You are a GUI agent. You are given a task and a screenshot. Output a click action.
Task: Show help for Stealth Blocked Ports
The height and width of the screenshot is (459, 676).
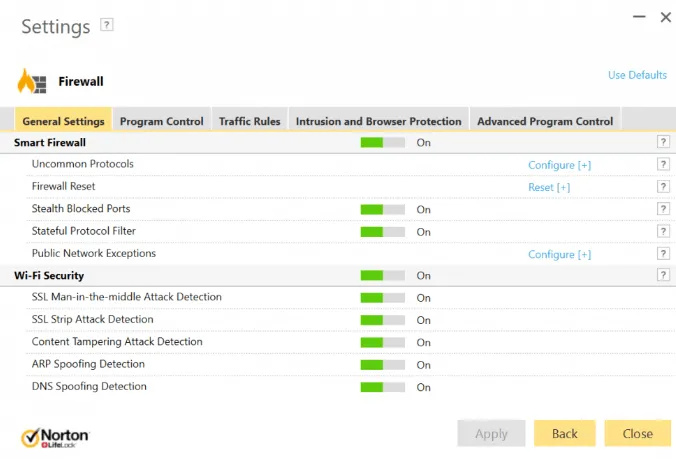(662, 209)
